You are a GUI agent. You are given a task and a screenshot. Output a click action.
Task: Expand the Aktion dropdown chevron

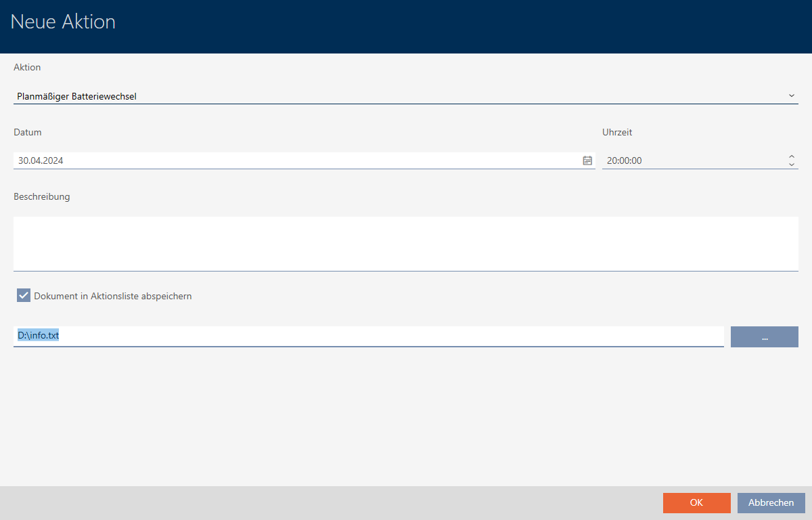792,95
